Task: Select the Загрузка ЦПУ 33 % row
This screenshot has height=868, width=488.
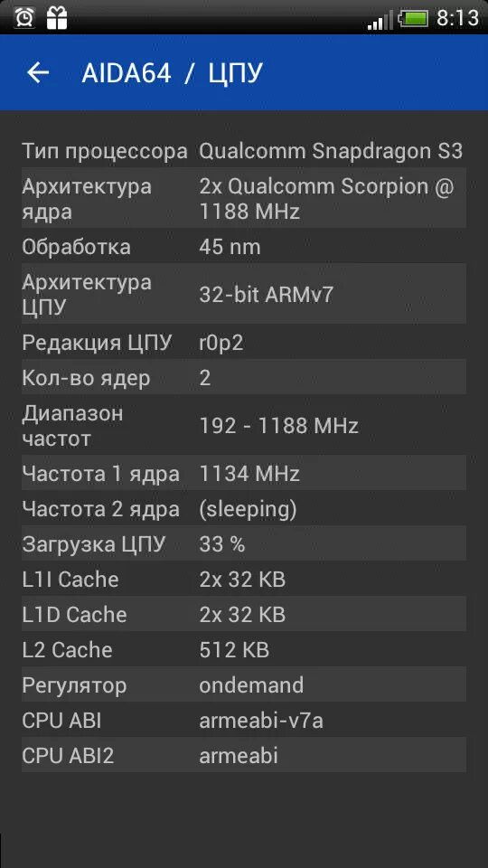Action: point(243,543)
